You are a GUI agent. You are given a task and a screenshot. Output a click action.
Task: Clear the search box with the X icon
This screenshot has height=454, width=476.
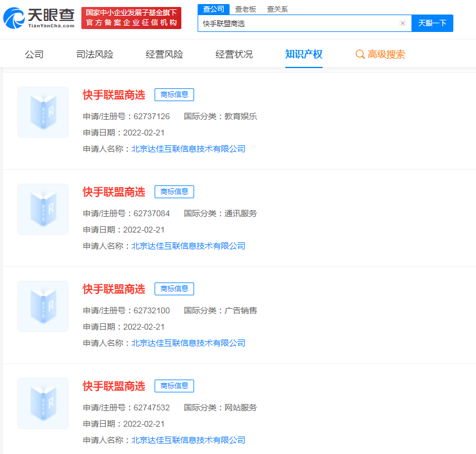tap(403, 23)
